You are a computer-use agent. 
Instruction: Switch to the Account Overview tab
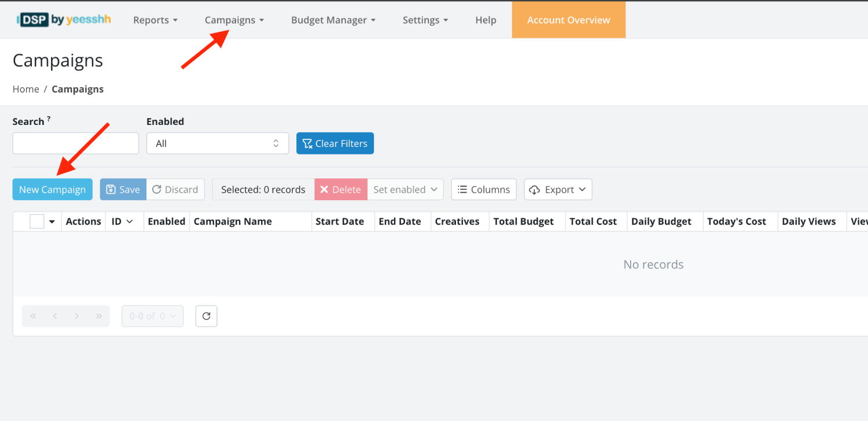(569, 20)
